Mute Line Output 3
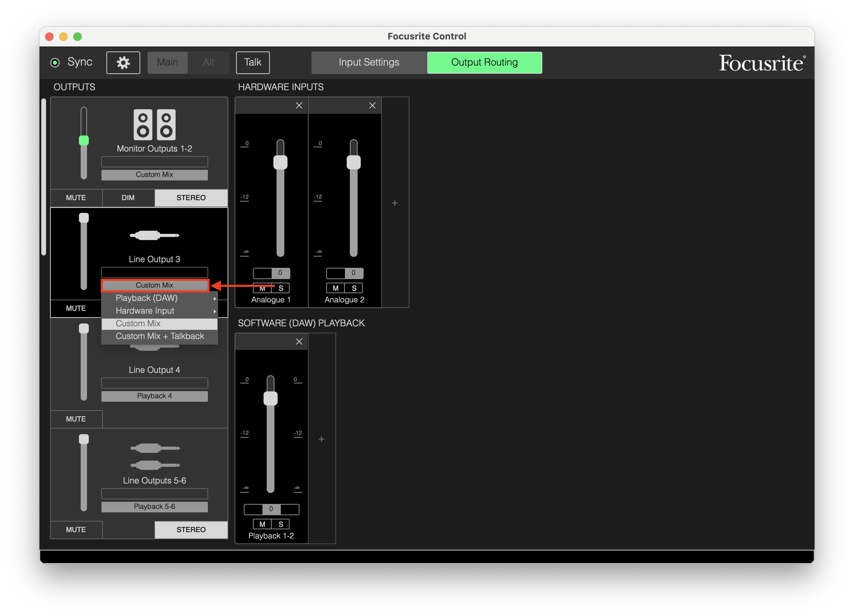 point(76,308)
